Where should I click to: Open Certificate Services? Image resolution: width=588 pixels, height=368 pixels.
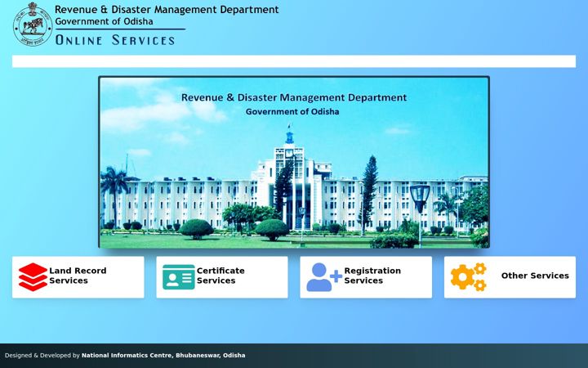220,276
